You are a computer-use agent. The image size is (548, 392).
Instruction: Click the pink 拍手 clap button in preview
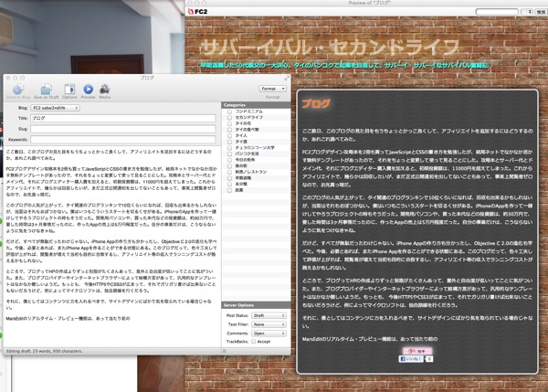pos(417,351)
